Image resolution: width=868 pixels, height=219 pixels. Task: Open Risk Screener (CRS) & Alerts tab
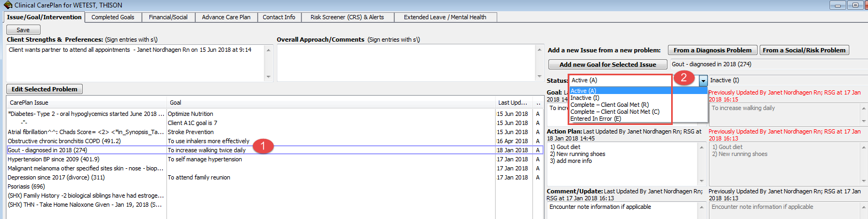(x=347, y=17)
